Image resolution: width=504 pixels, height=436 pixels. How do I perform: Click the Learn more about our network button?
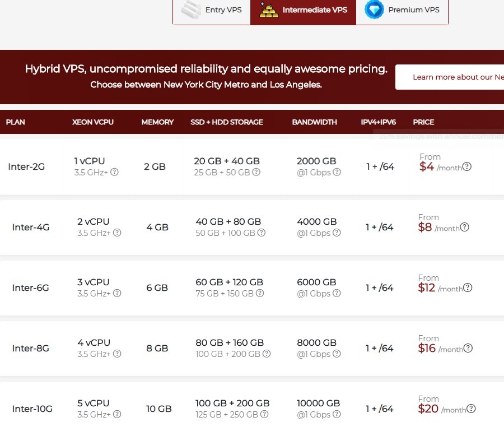coord(450,77)
